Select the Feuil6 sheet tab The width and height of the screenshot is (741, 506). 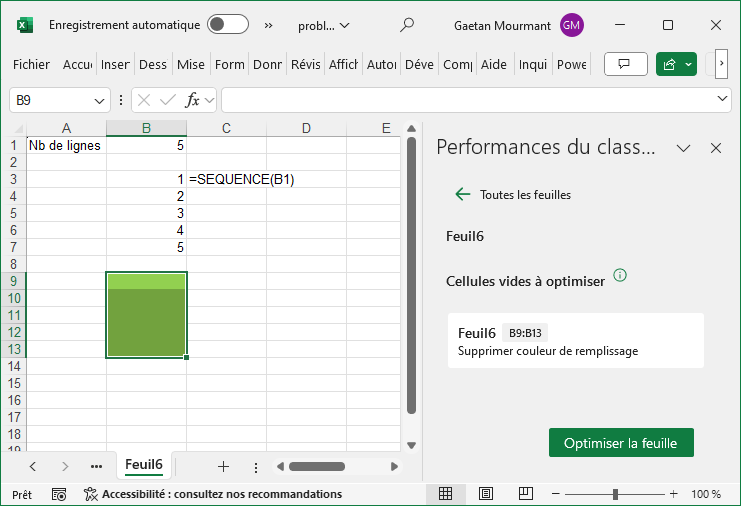click(x=143, y=465)
